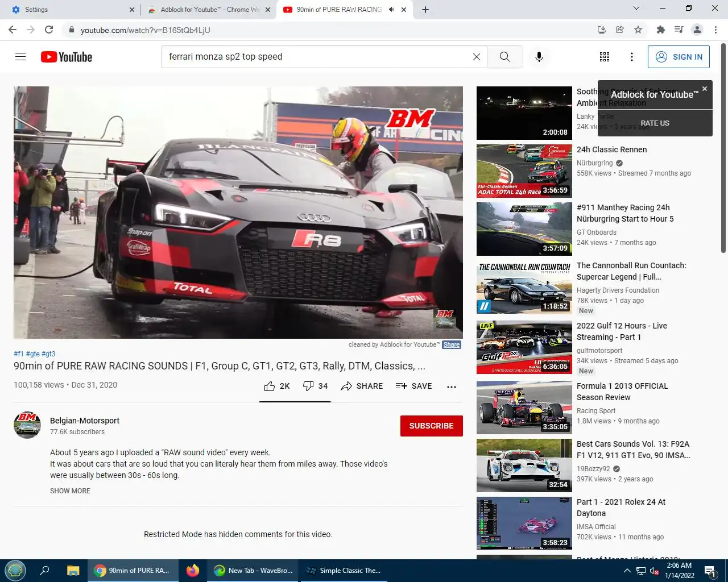Show hidden system tray icons
Image resolution: width=728 pixels, height=582 pixels.
(627, 571)
